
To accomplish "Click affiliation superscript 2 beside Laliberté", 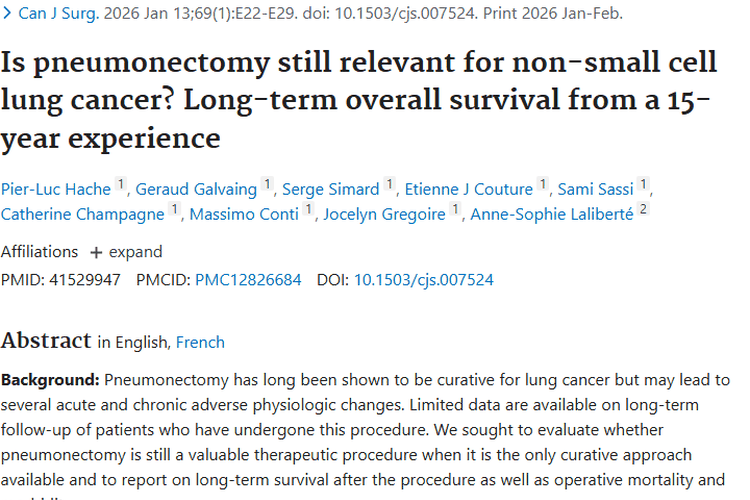I will pyautogui.click(x=643, y=210).
